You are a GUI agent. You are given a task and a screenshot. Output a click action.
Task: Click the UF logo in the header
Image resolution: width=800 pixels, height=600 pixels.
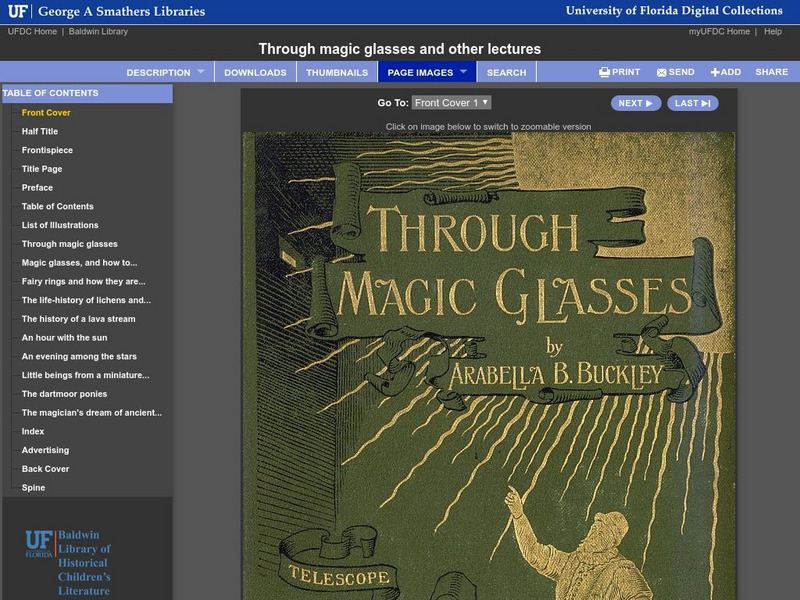click(x=20, y=12)
